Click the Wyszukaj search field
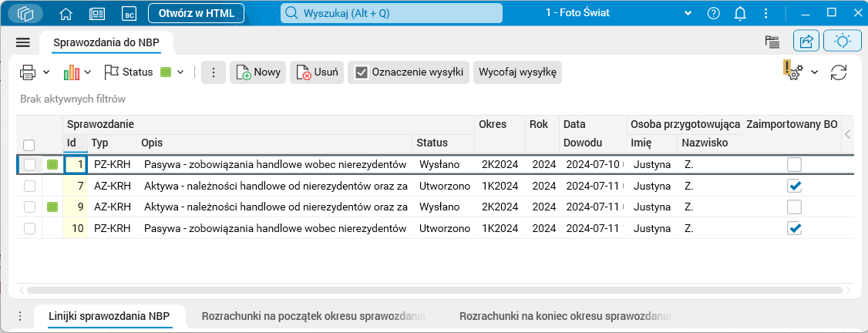The width and height of the screenshot is (868, 333). 392,13
